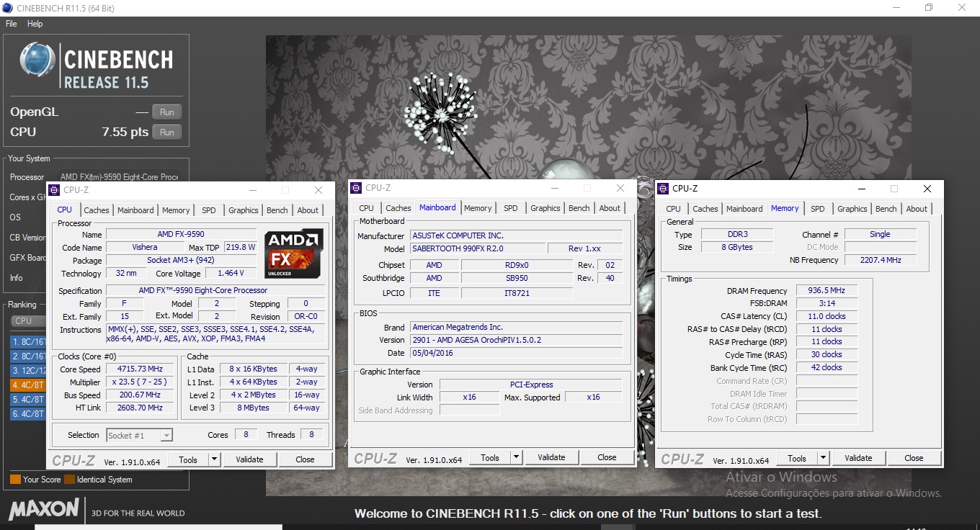
Task: Click Validate in Memory window
Action: pyautogui.click(x=858, y=458)
